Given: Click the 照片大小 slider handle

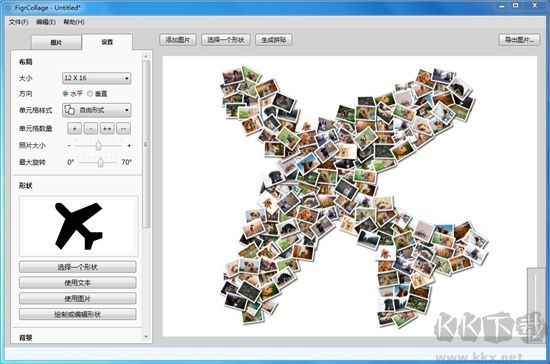Looking at the screenshot, I should (99, 145).
